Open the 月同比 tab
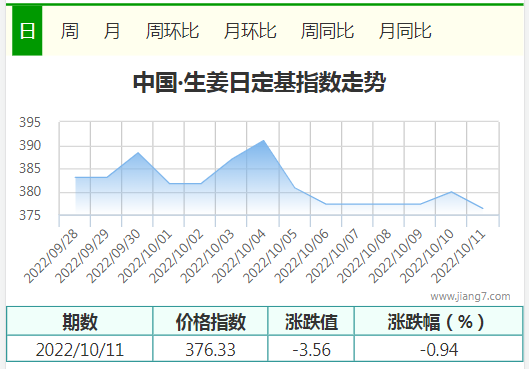529x369 pixels. 405,31
